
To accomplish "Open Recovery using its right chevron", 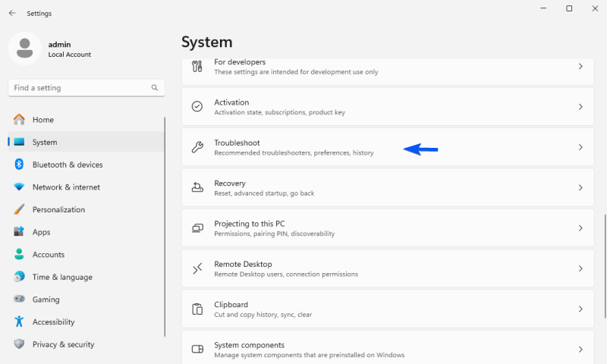I will (x=580, y=187).
